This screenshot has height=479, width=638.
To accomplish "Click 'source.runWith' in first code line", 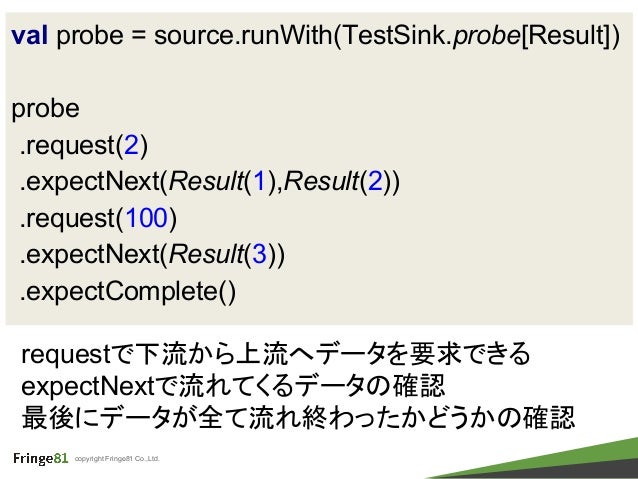I will pos(243,35).
